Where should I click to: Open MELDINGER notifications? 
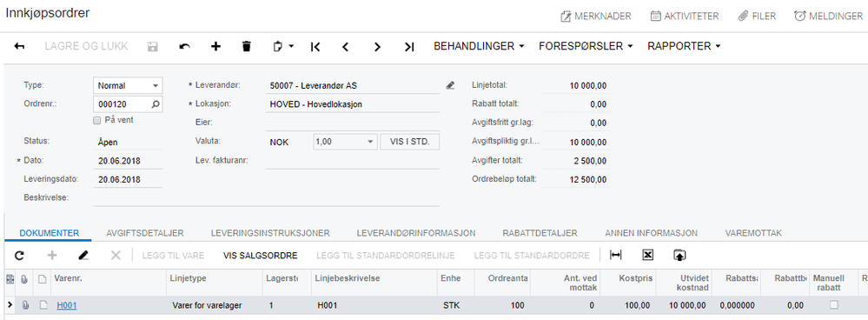pos(828,16)
